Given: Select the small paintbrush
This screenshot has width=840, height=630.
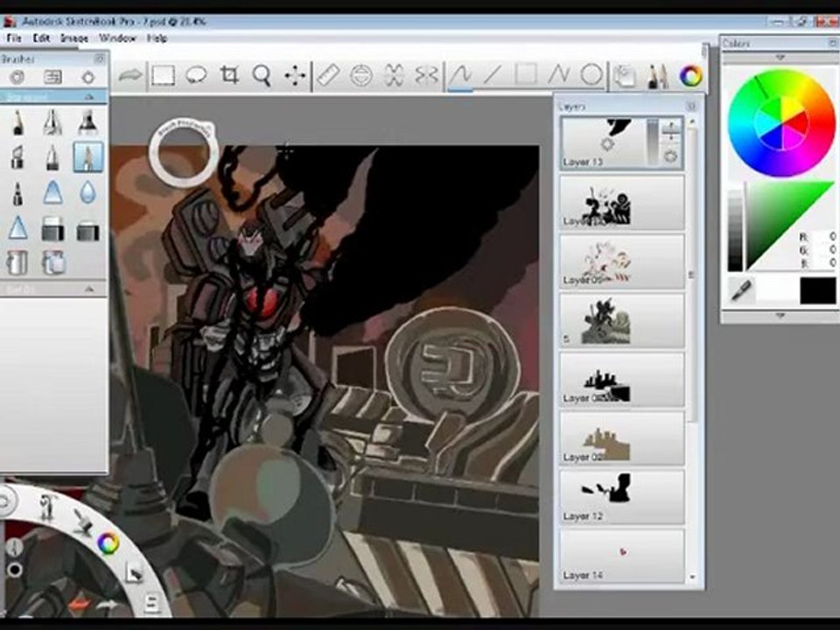Looking at the screenshot, I should [17, 192].
